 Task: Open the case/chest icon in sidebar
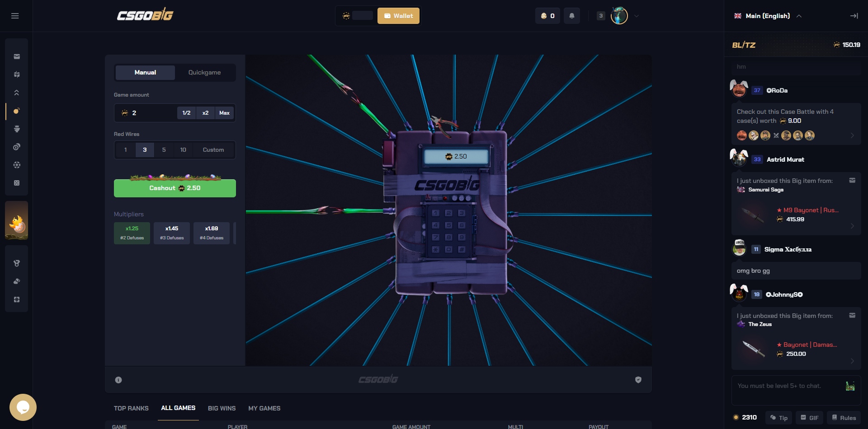click(17, 56)
